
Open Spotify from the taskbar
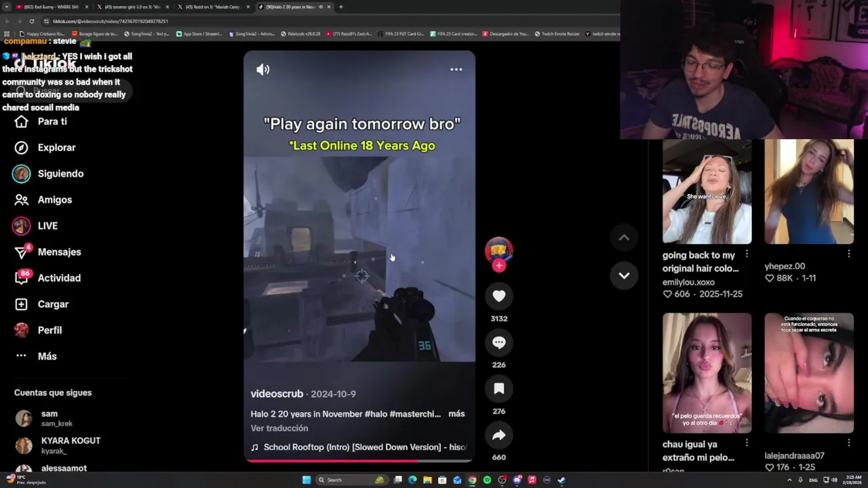point(487,480)
